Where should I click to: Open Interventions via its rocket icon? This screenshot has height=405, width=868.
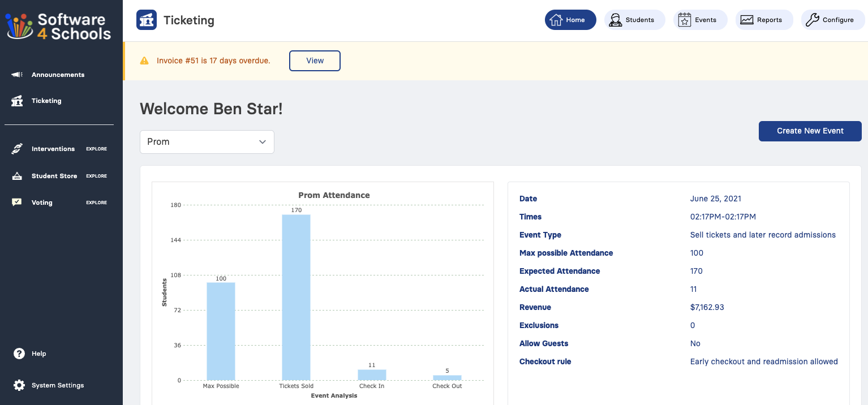point(17,148)
